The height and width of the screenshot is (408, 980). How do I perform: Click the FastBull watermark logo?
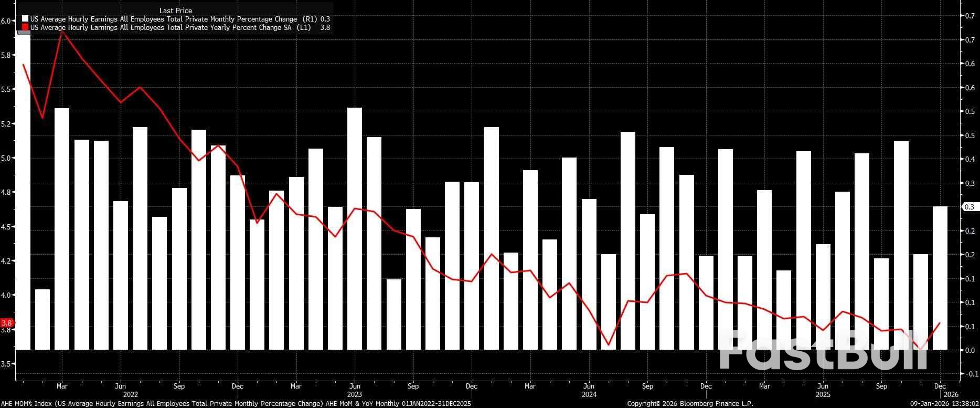point(823,350)
